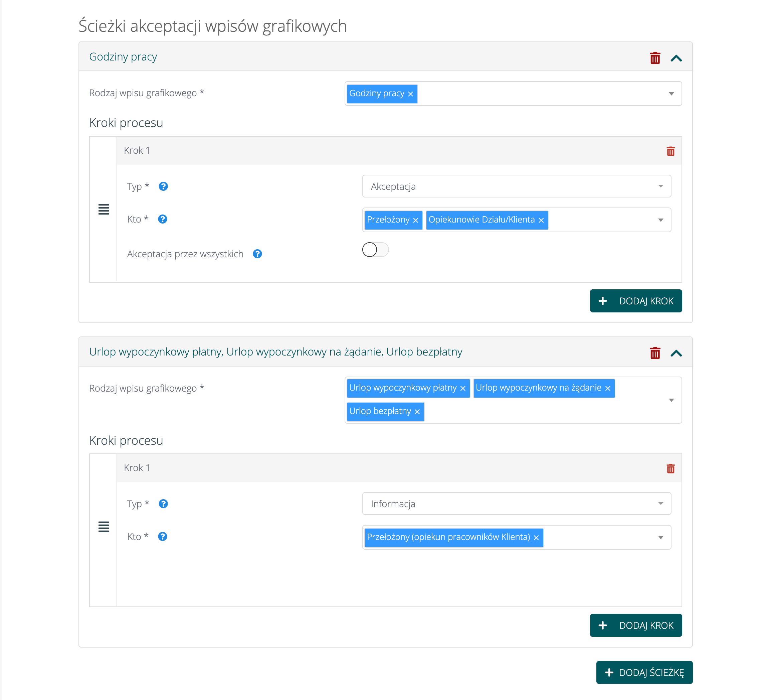The image size is (767, 700).
Task: Delete the Urlop paths section via trash icon
Action: click(x=655, y=353)
